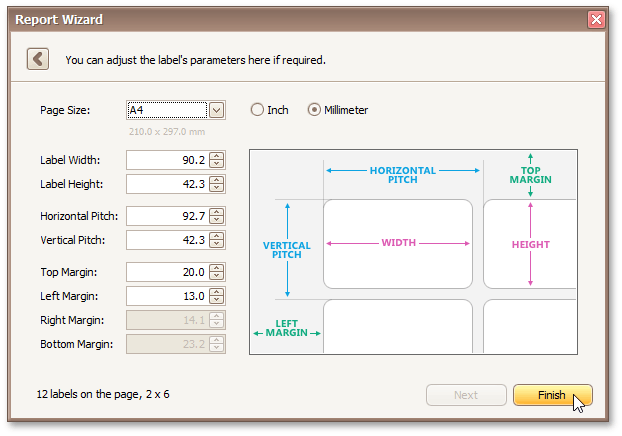Decrease Left Margin with down arrow
Image resolution: width=622 pixels, height=436 pixels.
pyautogui.click(x=217, y=300)
